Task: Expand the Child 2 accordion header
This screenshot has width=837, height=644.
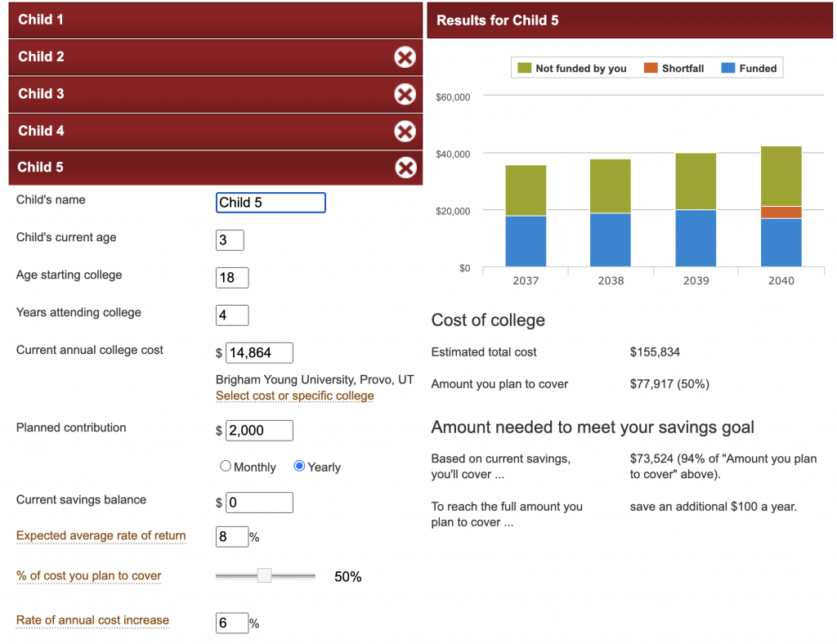Action: 196,56
